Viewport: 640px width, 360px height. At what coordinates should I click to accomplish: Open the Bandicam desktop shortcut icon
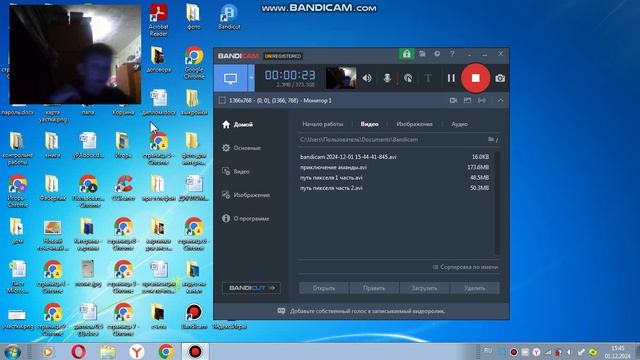[x=194, y=317]
